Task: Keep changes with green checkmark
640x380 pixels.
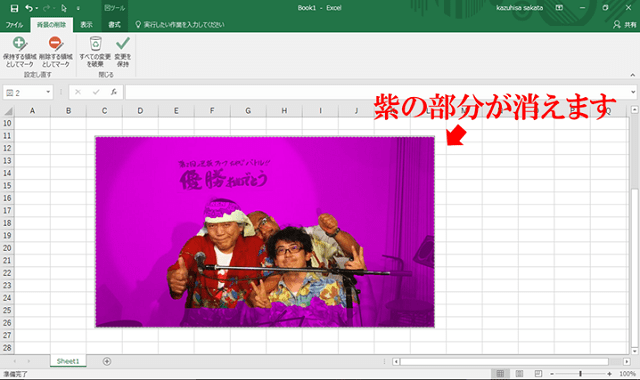Action: [122, 52]
